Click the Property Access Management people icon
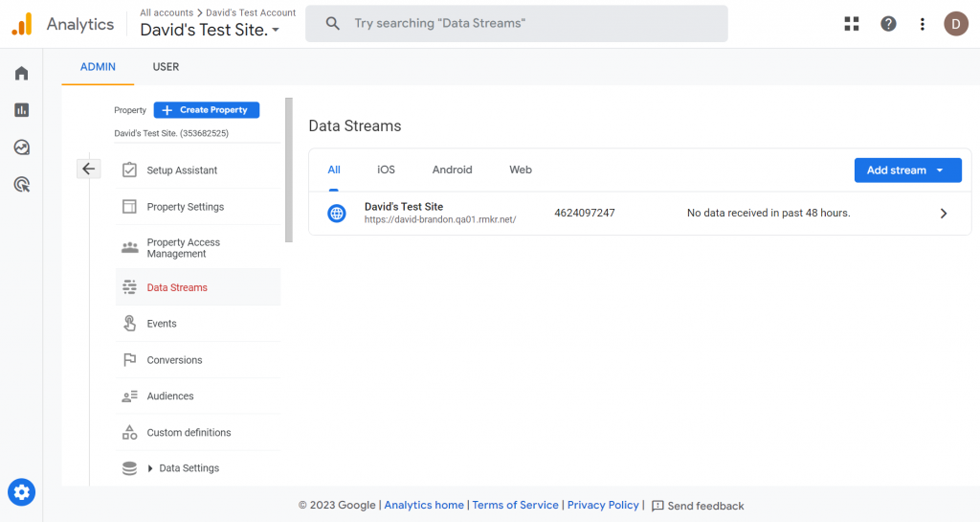The width and height of the screenshot is (980, 522). pyautogui.click(x=129, y=247)
